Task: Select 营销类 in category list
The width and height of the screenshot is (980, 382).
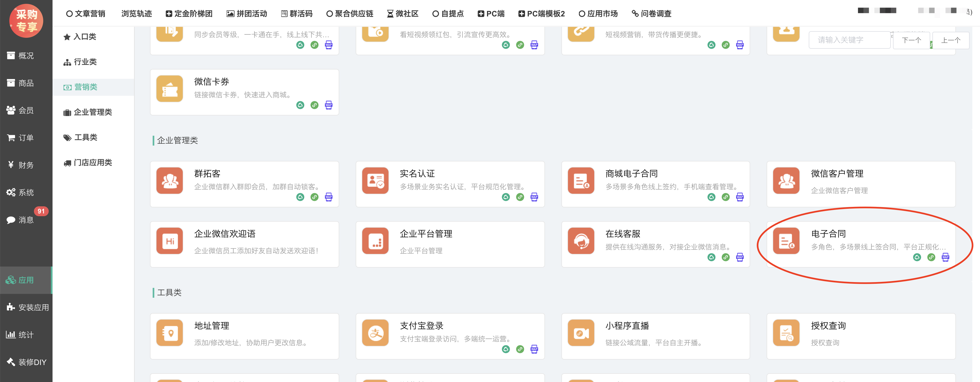Action: (x=86, y=87)
